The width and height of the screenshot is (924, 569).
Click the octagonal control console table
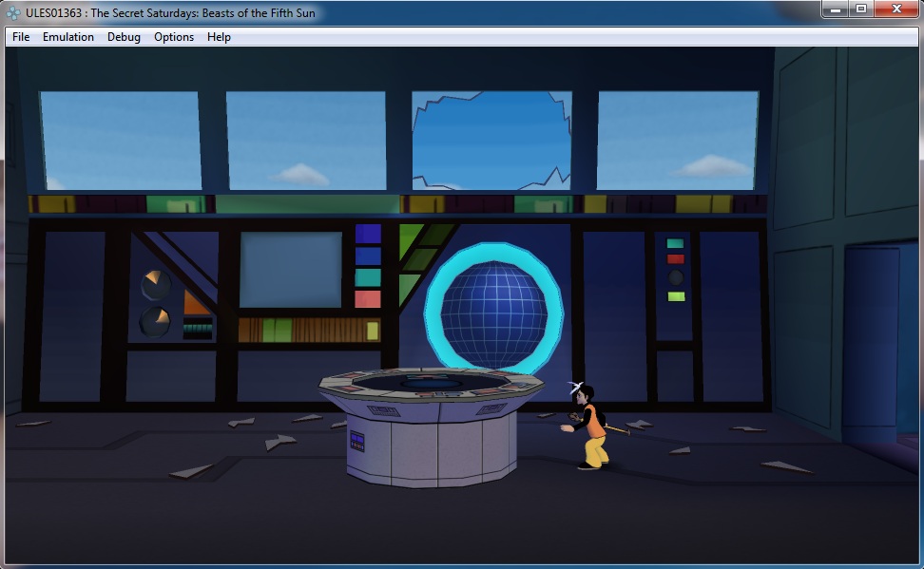point(431,427)
